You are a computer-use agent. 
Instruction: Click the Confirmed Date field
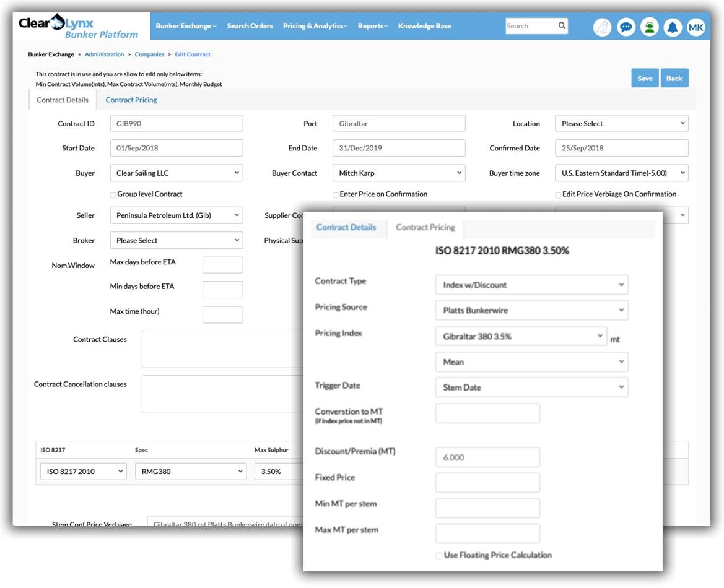621,148
